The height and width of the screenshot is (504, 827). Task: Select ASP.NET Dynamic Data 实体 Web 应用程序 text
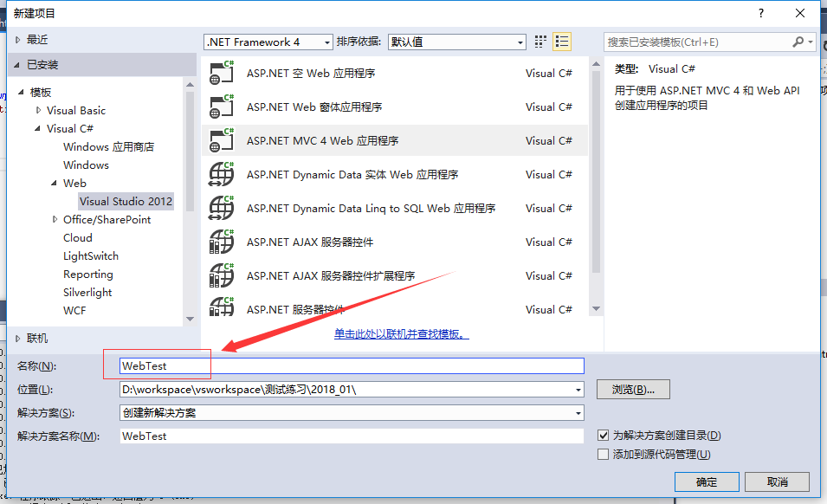pos(352,175)
